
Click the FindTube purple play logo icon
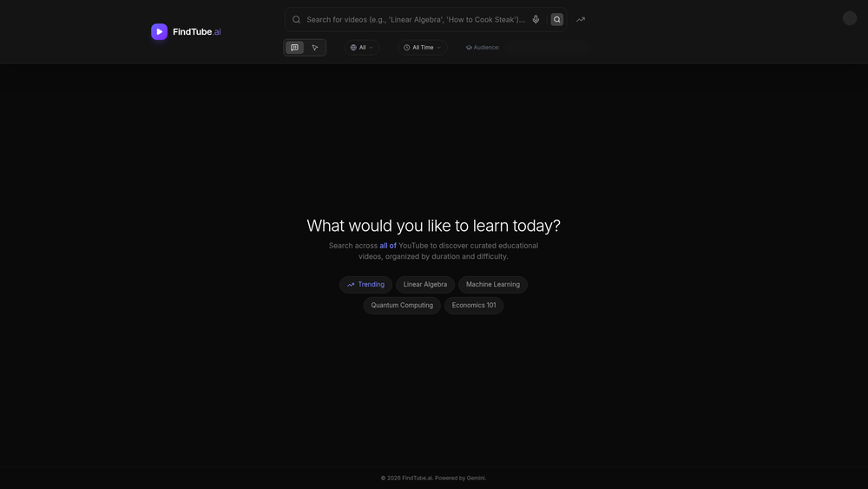(159, 31)
